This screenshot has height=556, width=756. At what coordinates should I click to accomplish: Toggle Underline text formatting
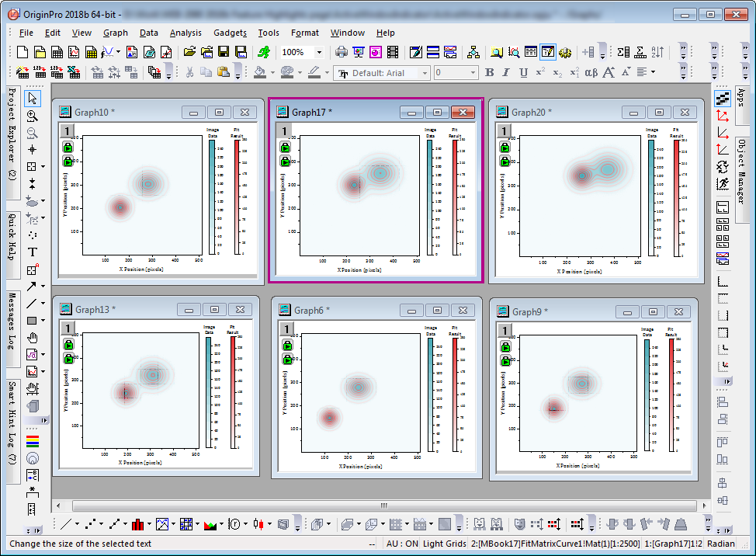[524, 72]
